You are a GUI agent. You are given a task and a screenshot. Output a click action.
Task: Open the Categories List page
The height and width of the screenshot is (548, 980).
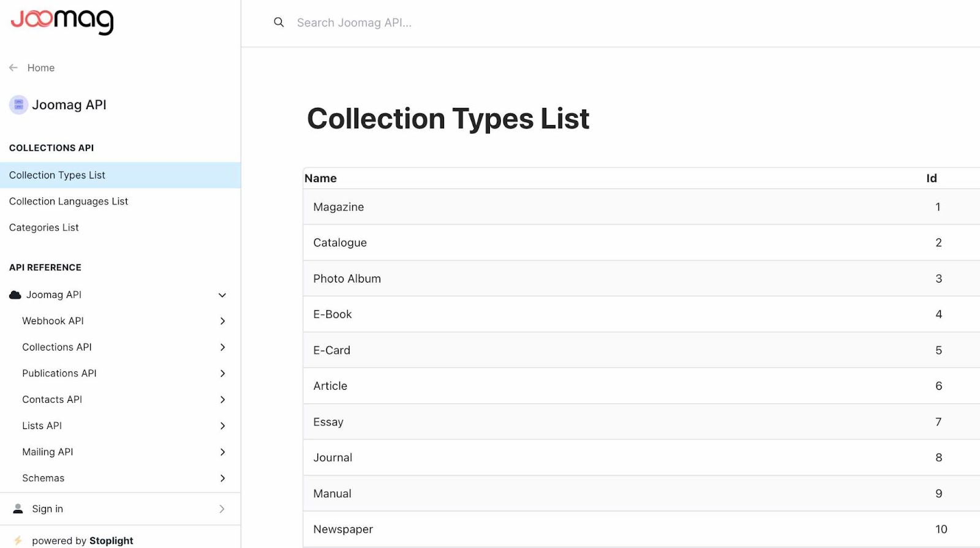coord(44,227)
